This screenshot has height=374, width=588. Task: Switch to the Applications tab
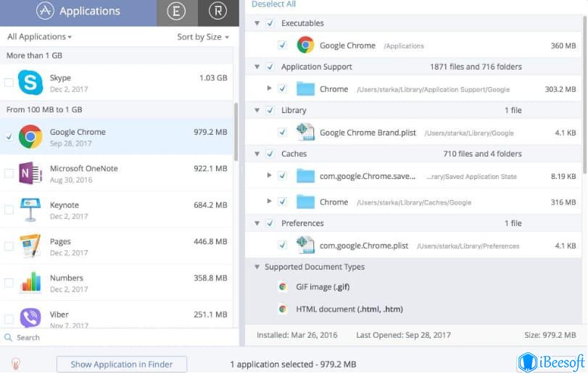[78, 12]
